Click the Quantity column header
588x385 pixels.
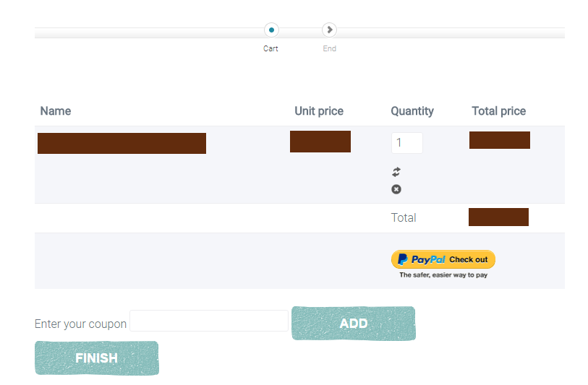click(x=412, y=111)
